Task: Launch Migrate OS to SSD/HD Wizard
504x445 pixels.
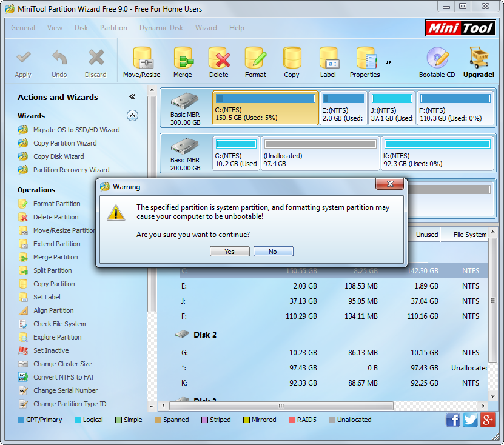Action: coord(76,130)
